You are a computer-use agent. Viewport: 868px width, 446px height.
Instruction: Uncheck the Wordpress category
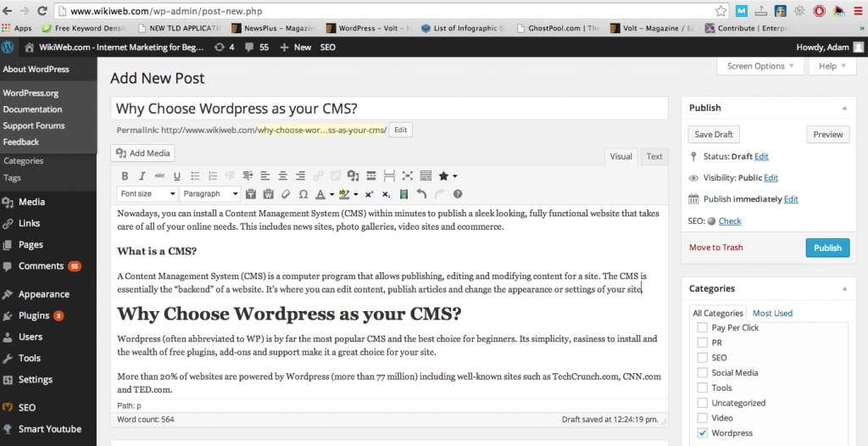(x=703, y=432)
